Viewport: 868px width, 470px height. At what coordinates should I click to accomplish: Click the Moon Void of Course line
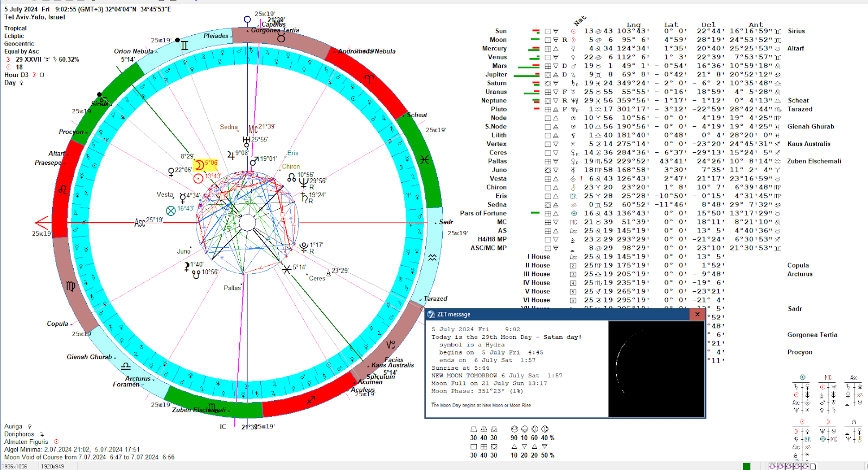tap(90, 457)
